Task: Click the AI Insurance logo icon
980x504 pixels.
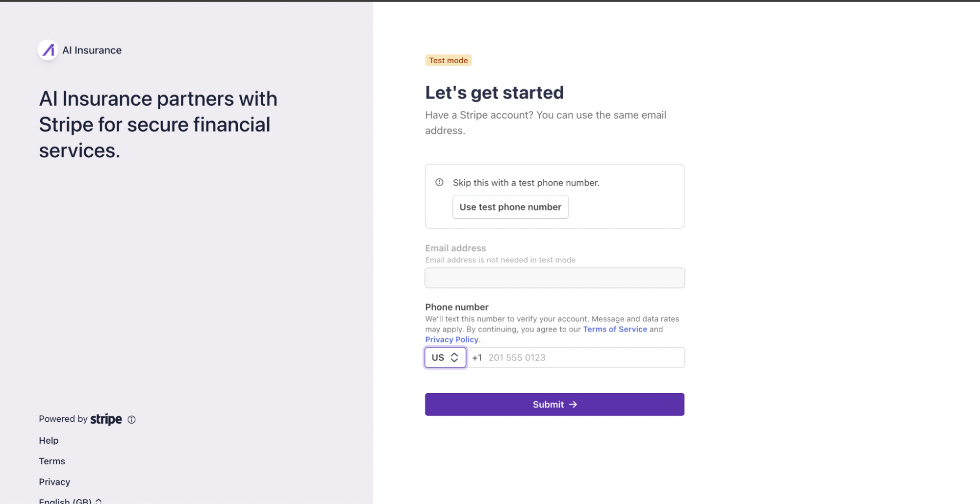Action: point(48,50)
